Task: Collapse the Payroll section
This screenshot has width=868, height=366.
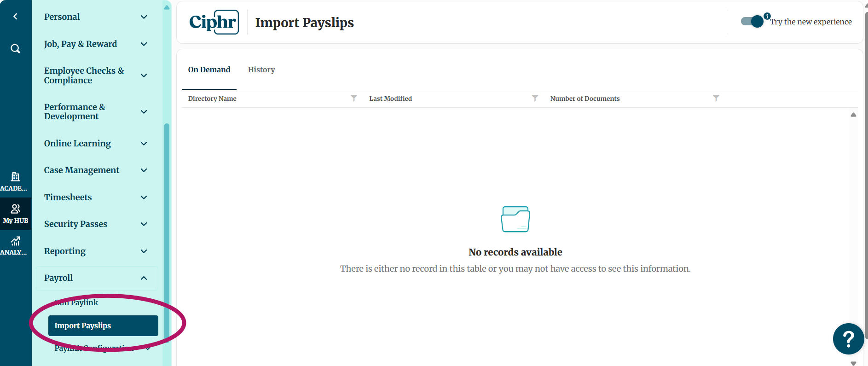Action: [x=96, y=278]
